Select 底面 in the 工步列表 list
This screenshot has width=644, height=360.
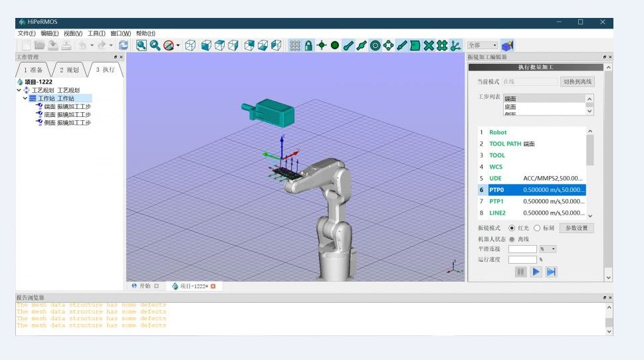coord(544,107)
